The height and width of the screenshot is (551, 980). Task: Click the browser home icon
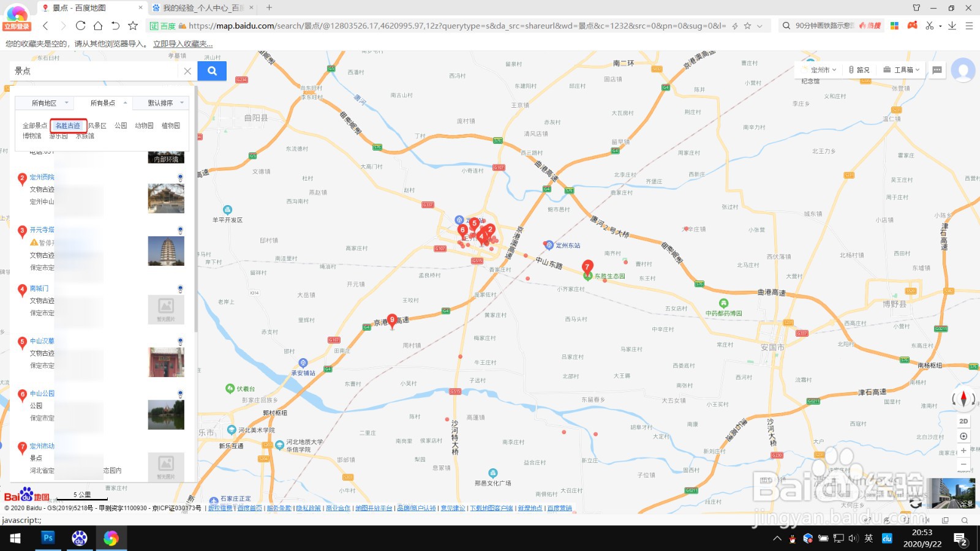98,26
